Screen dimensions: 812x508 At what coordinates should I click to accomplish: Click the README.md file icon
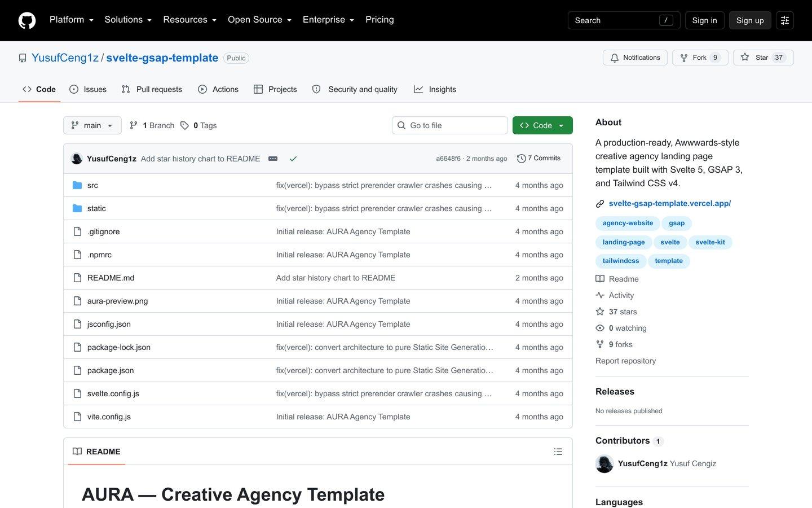coord(77,278)
